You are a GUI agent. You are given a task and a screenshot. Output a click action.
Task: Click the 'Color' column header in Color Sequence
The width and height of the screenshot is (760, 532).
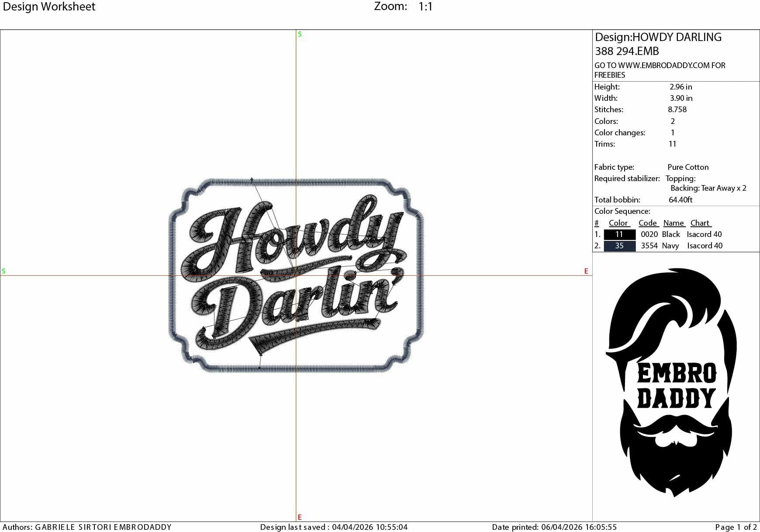pos(619,223)
